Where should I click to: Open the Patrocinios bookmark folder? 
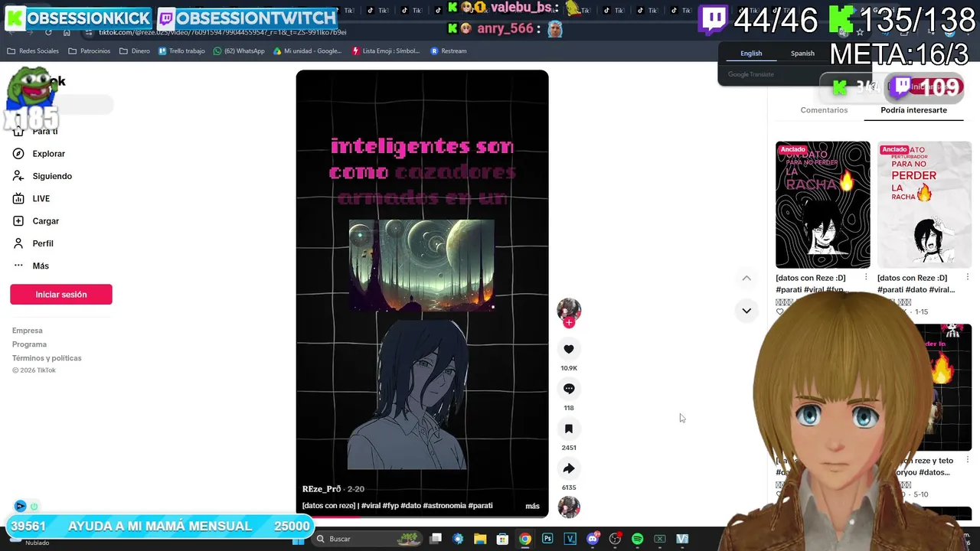pos(90,51)
